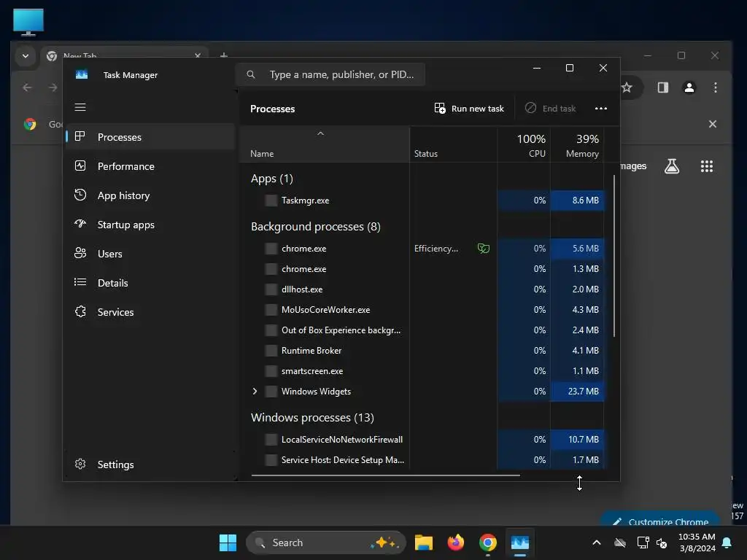
Task: Select the chrome.exe row with Efficiency status
Action: tap(422, 249)
